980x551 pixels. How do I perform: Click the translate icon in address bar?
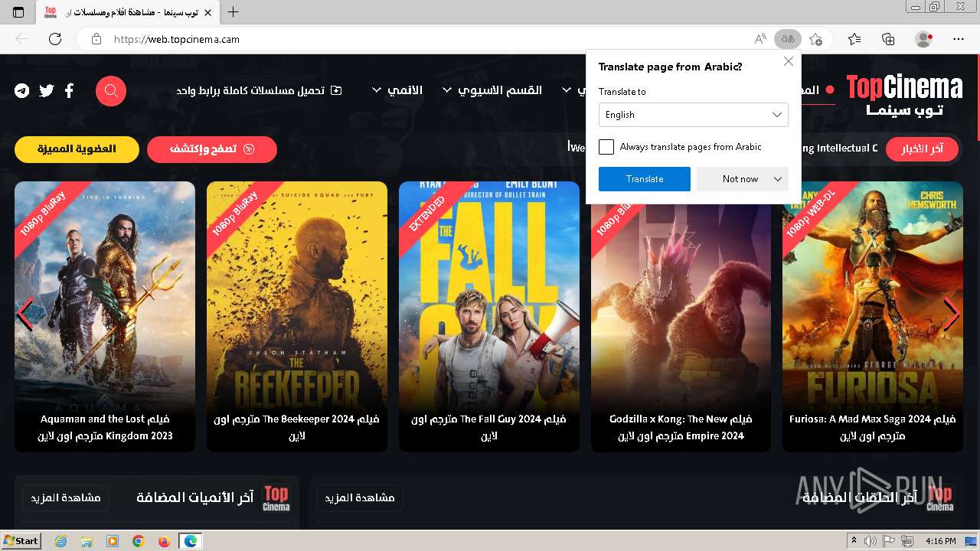point(788,39)
